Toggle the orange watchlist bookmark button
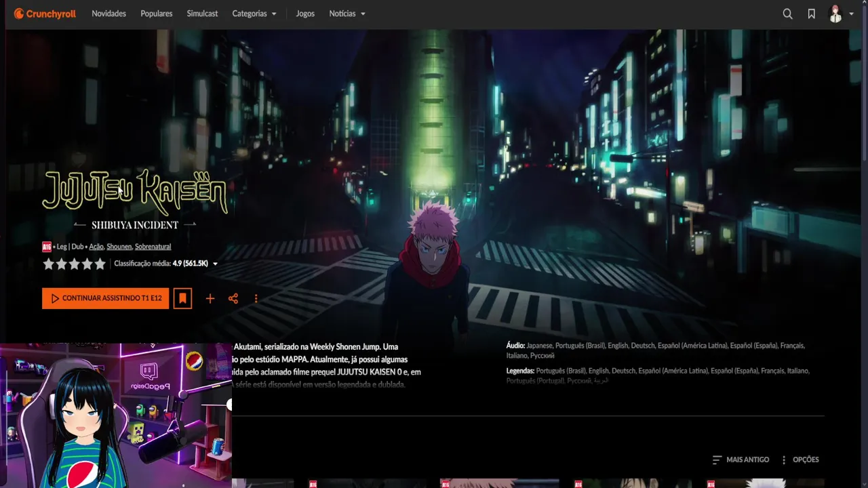Viewport: 868px width, 488px height. pyautogui.click(x=182, y=298)
